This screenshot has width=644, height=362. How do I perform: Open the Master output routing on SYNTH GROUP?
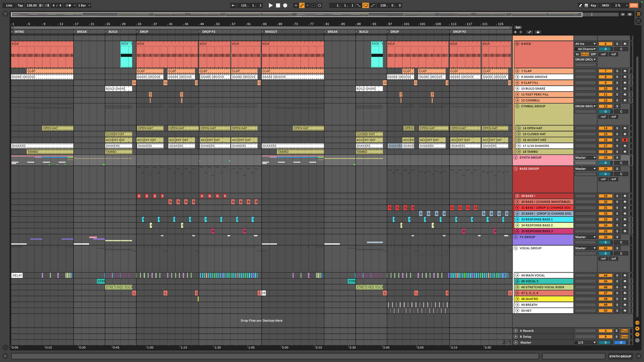586,157
